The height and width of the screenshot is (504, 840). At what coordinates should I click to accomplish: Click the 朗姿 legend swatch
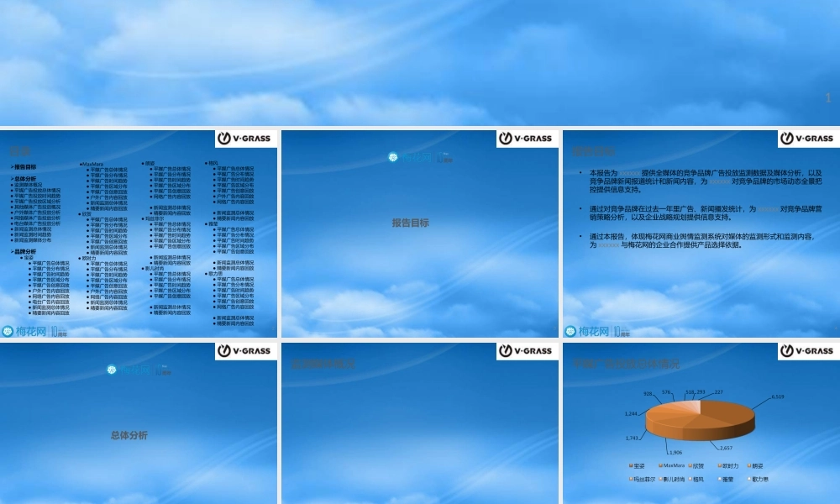click(749, 465)
